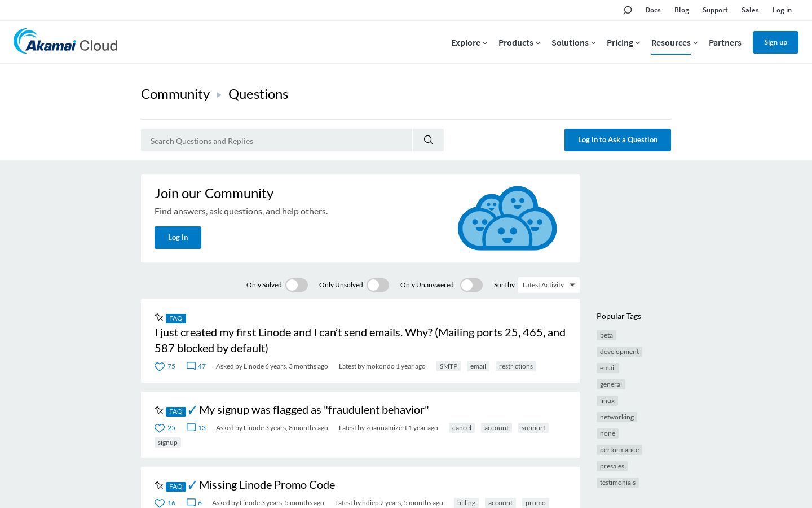Image resolution: width=812 pixels, height=508 pixels.
Task: Click the magnifier search submit button
Action: point(428,140)
